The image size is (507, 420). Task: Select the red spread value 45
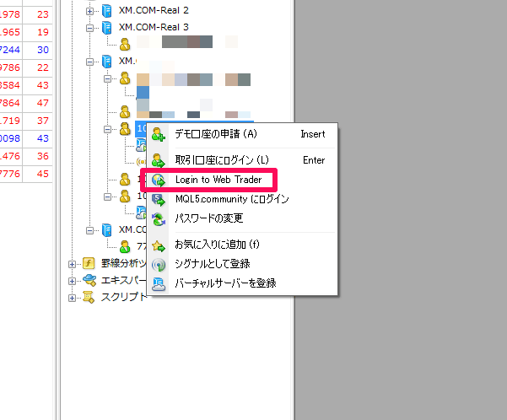pyautogui.click(x=43, y=174)
